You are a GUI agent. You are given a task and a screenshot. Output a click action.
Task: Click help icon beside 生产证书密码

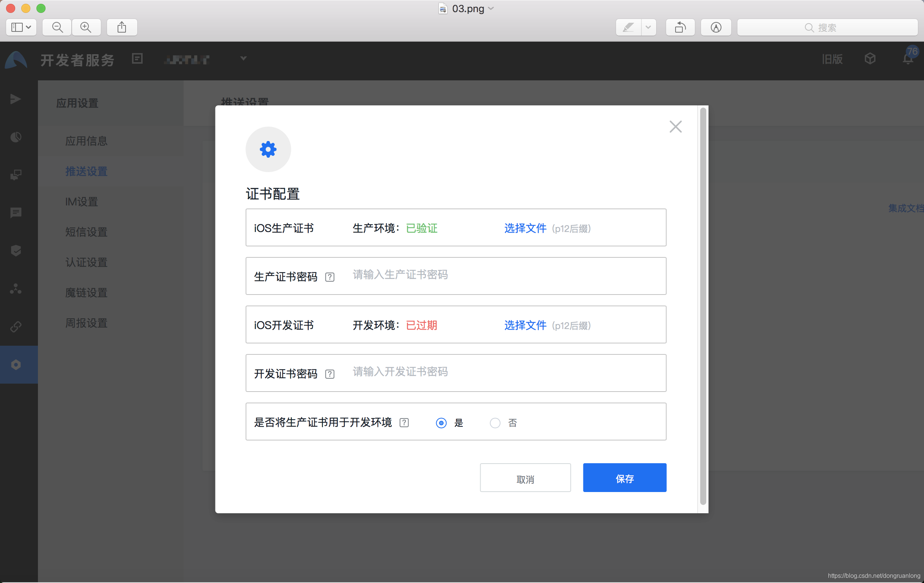click(330, 277)
